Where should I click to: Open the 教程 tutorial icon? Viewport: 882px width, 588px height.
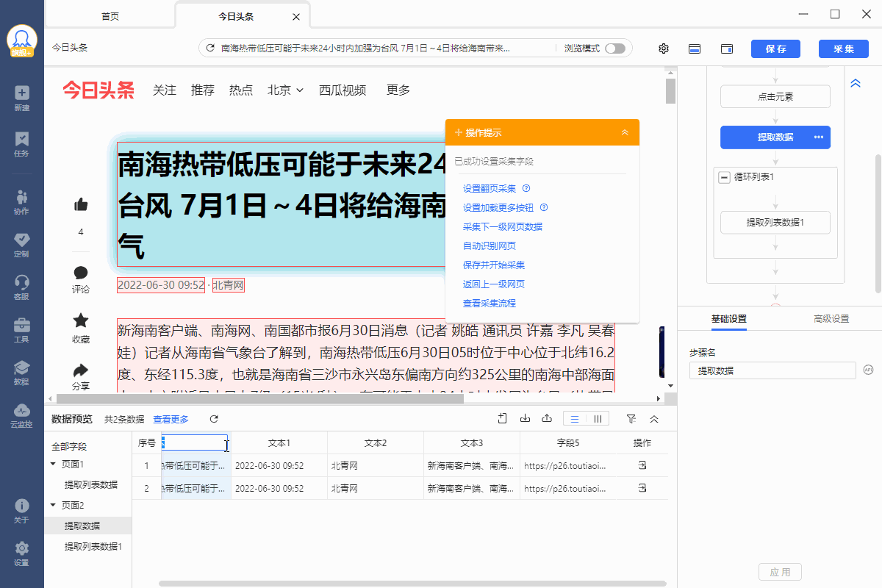point(21,367)
